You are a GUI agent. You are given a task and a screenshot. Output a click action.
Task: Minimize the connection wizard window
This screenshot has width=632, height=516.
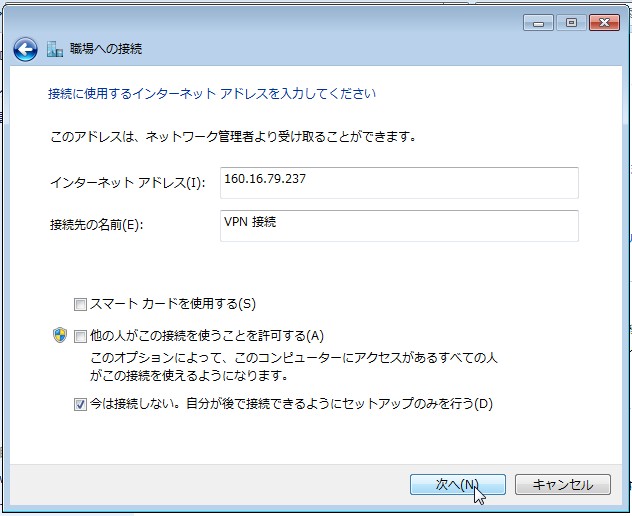tap(538, 23)
